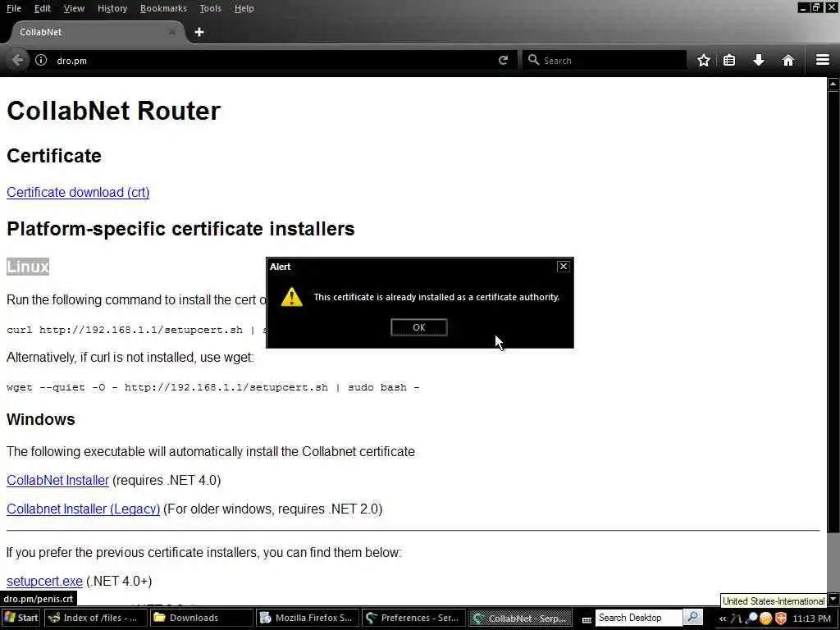This screenshot has height=630, width=840.
Task: Show bookmarks list icon in toolbar
Action: pos(729,60)
